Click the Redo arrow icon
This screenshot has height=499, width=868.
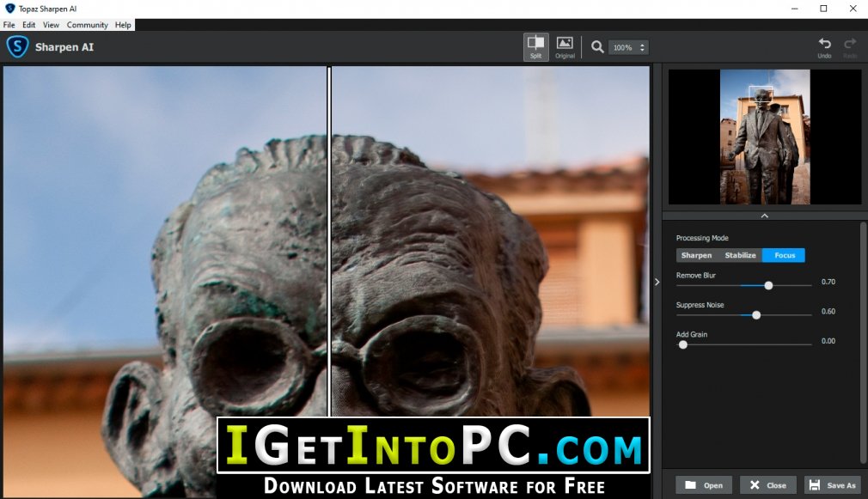point(850,47)
